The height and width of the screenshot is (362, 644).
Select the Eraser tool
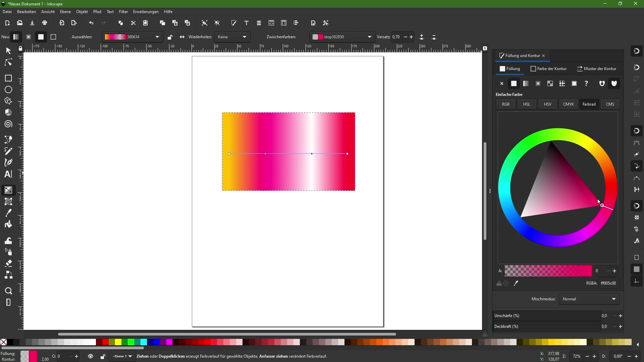tap(8, 263)
